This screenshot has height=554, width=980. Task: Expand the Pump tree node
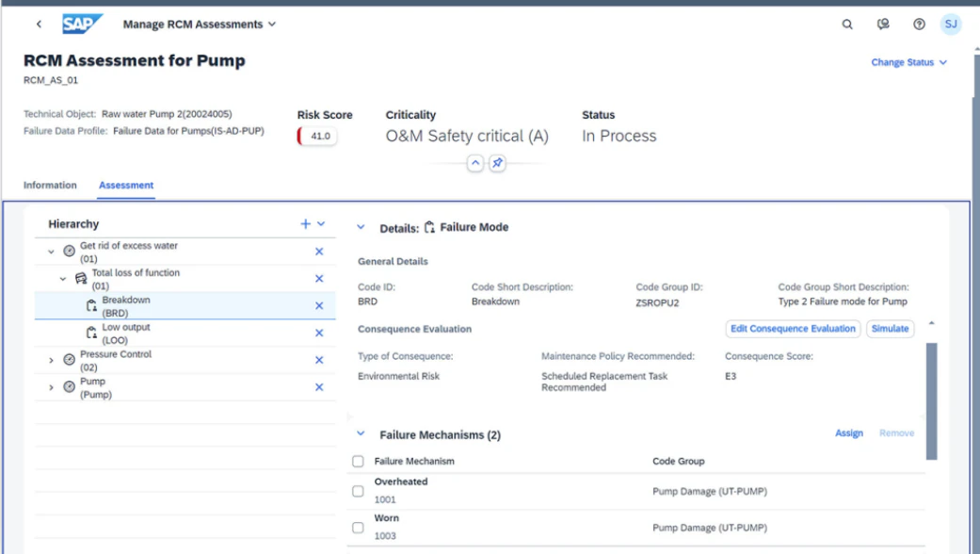point(53,385)
